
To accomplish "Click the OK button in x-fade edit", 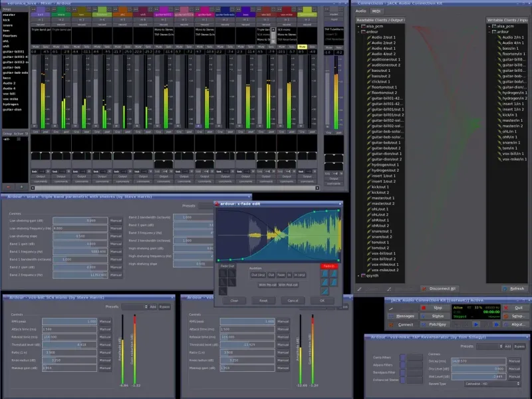I will pos(322,301).
